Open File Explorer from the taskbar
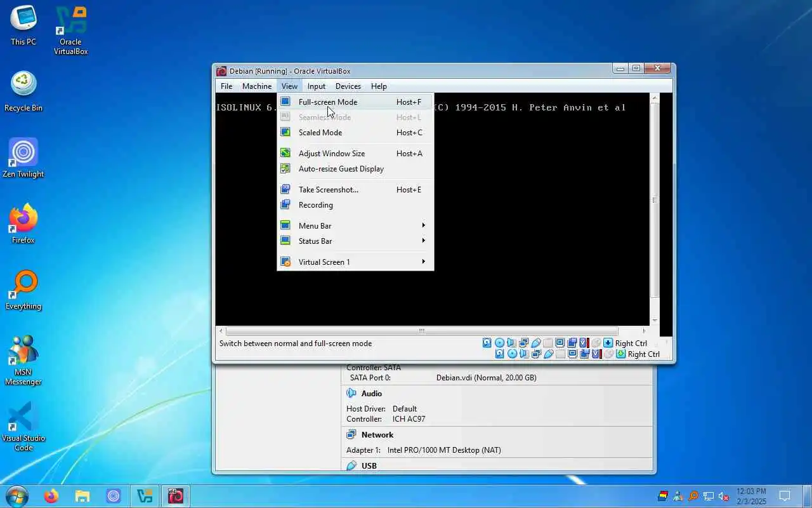Image resolution: width=812 pixels, height=508 pixels. 82,496
